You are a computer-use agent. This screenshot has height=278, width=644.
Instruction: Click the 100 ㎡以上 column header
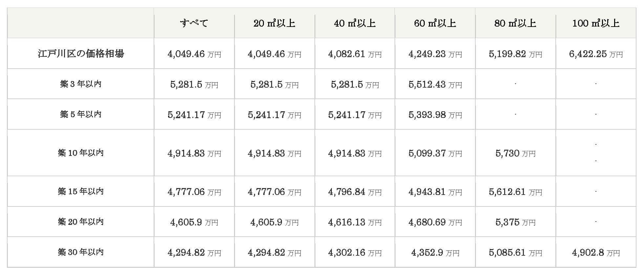(x=596, y=23)
